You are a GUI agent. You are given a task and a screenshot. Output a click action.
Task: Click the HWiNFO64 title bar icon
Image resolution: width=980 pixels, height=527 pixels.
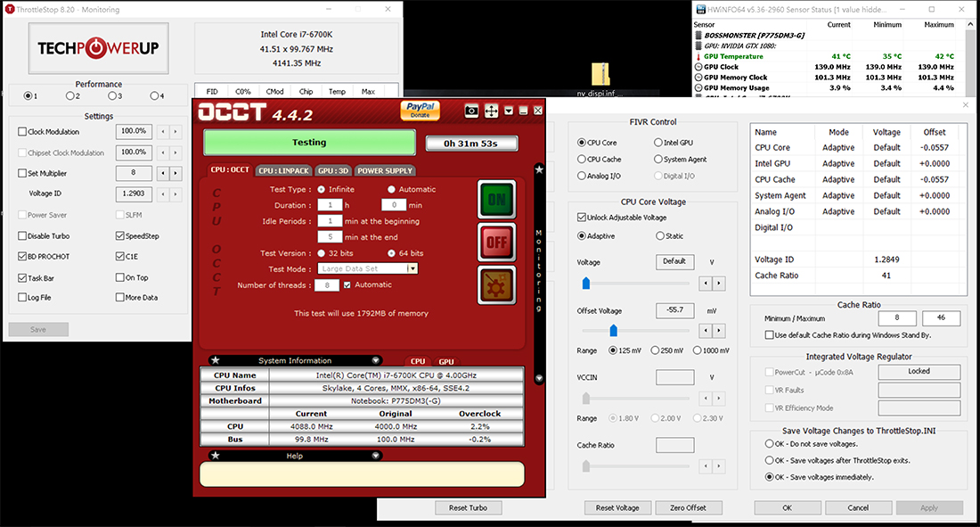700,10
